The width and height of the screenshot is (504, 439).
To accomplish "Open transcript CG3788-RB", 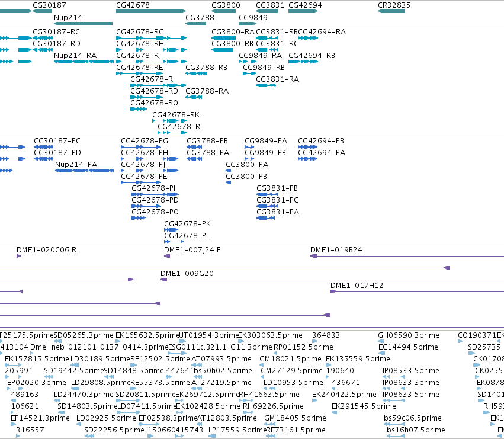I will (206, 68).
